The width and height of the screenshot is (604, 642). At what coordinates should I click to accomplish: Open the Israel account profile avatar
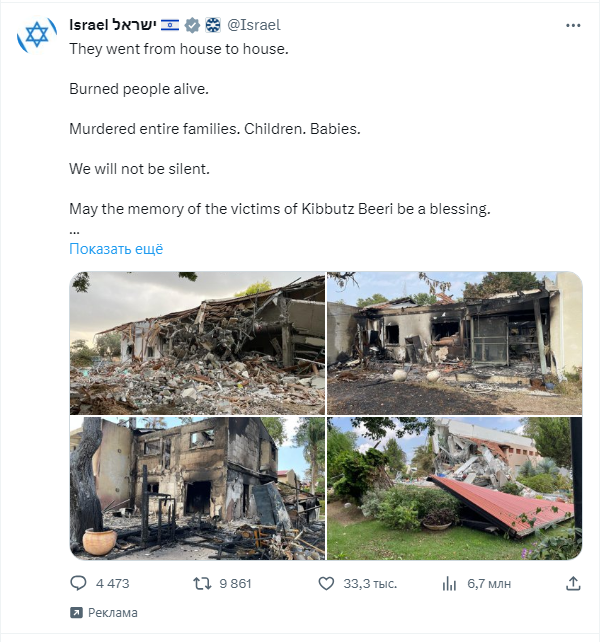(x=35, y=37)
